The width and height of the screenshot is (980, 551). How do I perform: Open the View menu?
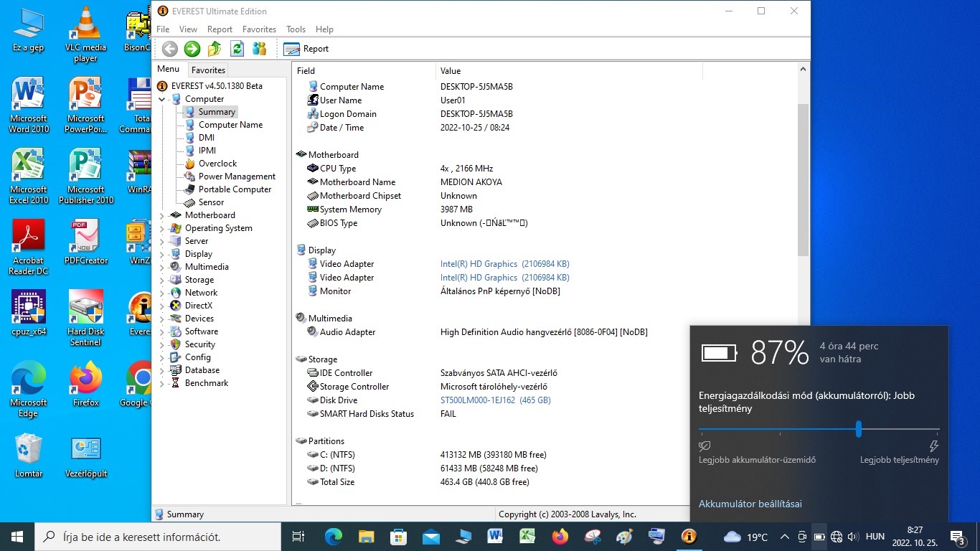(188, 29)
